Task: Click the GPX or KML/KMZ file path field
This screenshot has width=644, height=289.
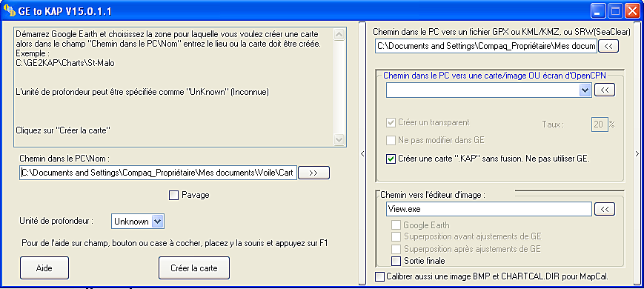Action: tap(486, 46)
